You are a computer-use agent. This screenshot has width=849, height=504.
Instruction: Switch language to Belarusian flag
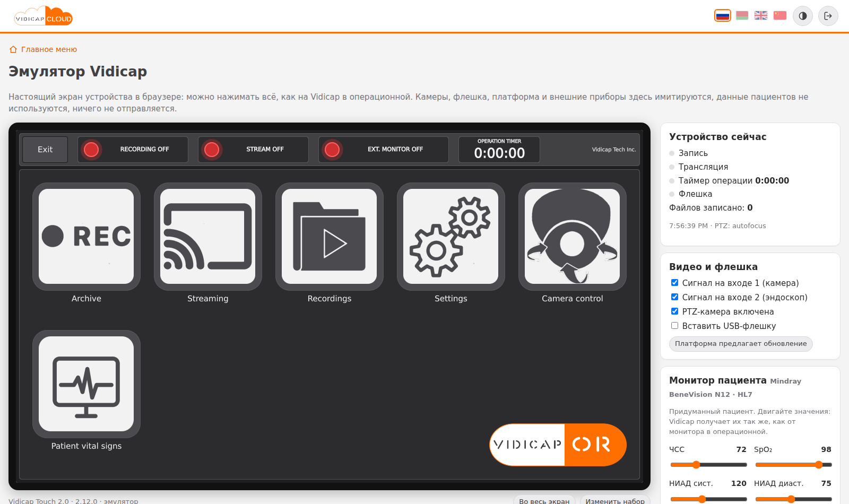(742, 16)
